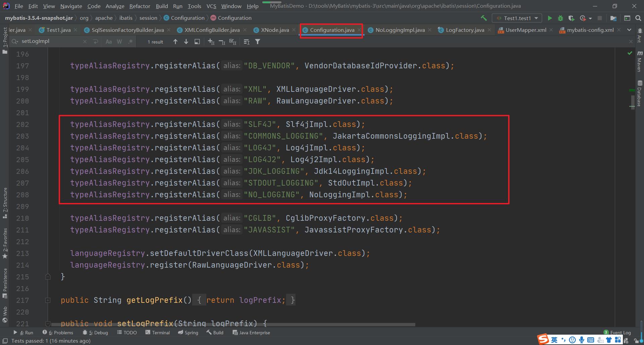Viewport: 644px width, 345px height.
Task: Open the Run tool window tab
Action: [23, 333]
